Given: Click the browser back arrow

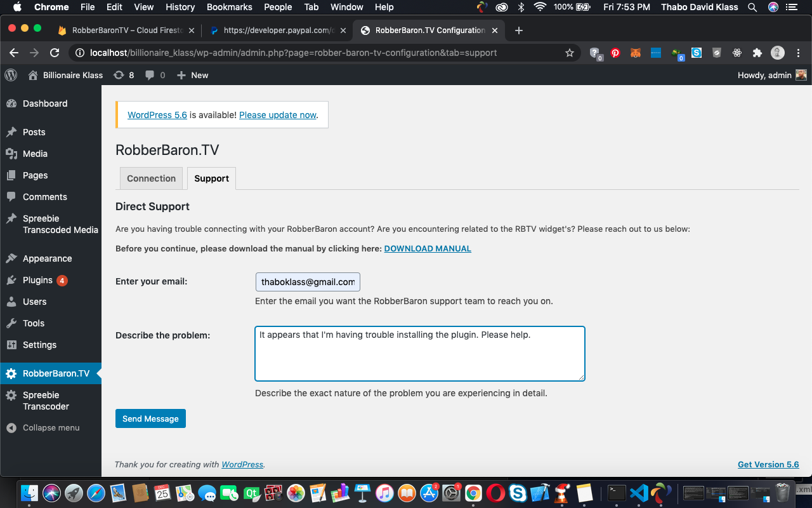Looking at the screenshot, I should [x=15, y=53].
